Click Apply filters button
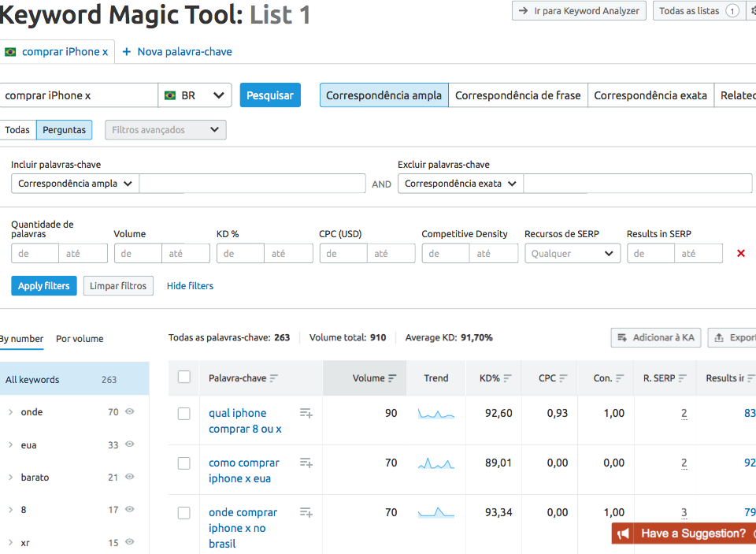Image resolution: width=756 pixels, height=554 pixels. 44,286
